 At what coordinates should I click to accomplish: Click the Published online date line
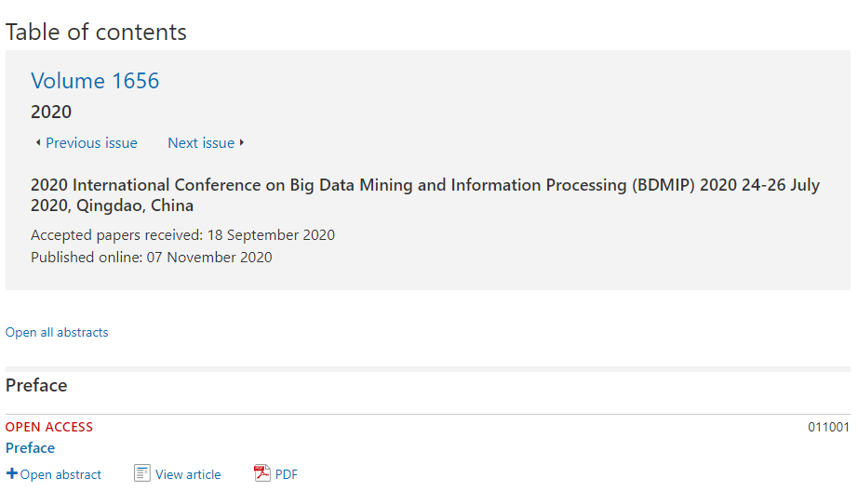[x=151, y=258]
